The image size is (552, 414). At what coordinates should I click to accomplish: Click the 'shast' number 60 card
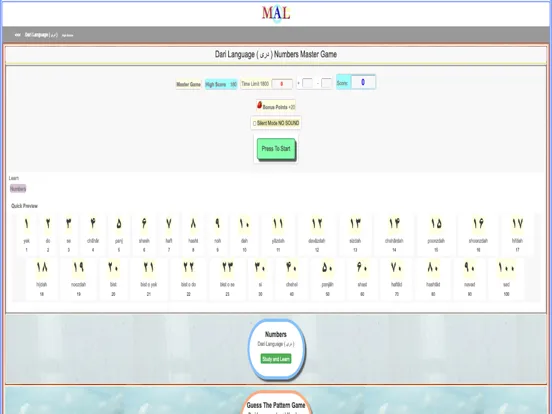[362, 278]
